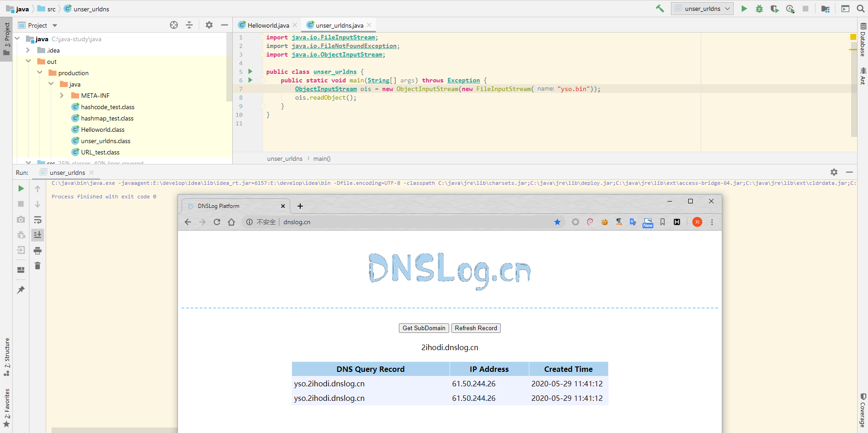Open Search Everywhere magnifier icon
Viewport: 868px width, 433px height.
[860, 9]
